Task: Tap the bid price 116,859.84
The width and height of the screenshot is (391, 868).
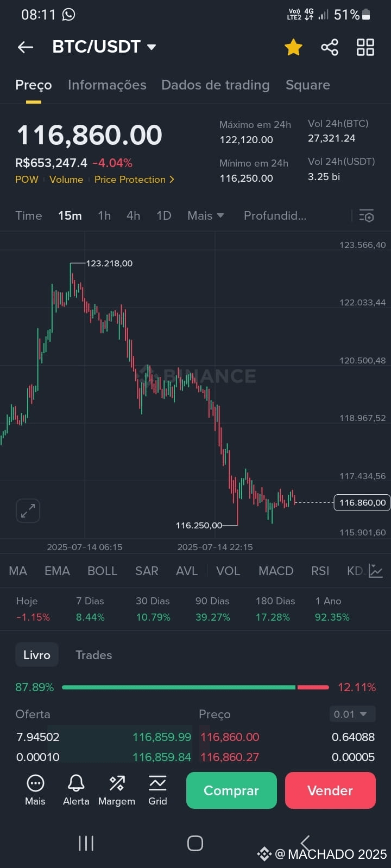Action: [162, 757]
